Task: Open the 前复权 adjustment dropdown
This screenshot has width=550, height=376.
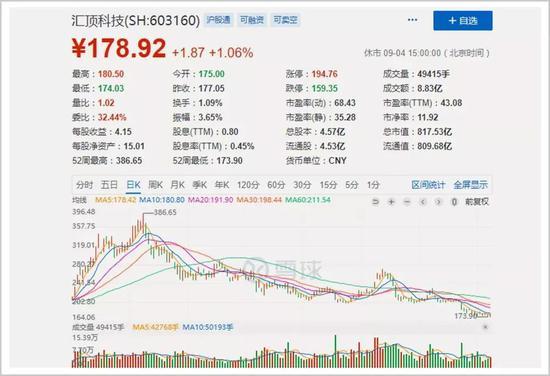Action: pos(477,202)
